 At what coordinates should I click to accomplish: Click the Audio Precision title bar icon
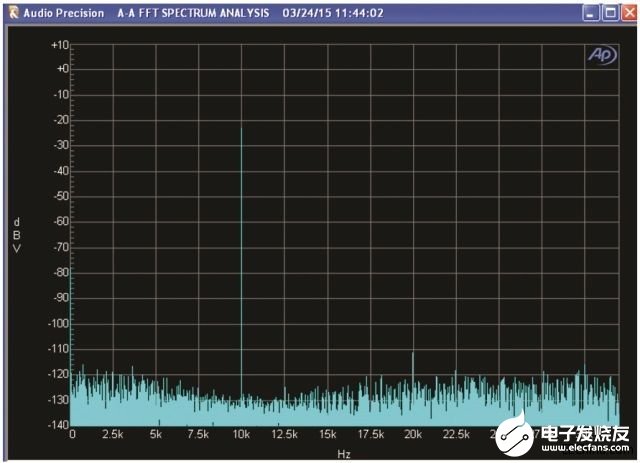click(x=13, y=13)
